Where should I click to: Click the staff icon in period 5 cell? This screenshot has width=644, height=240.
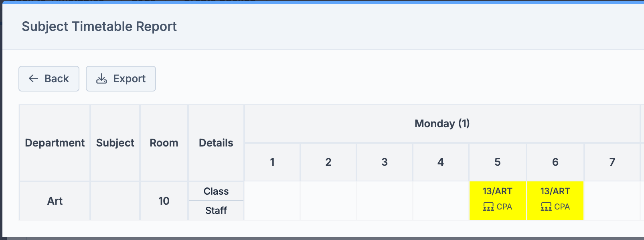pos(488,207)
